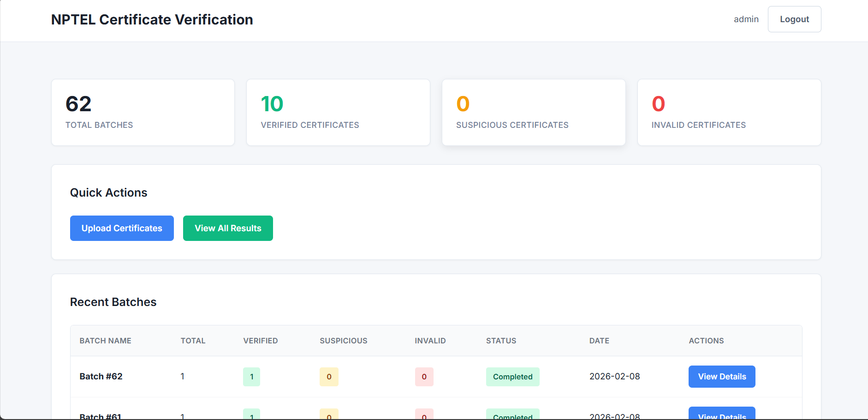Click the SUSPICIOUS column header
The image size is (868, 420).
pos(344,341)
